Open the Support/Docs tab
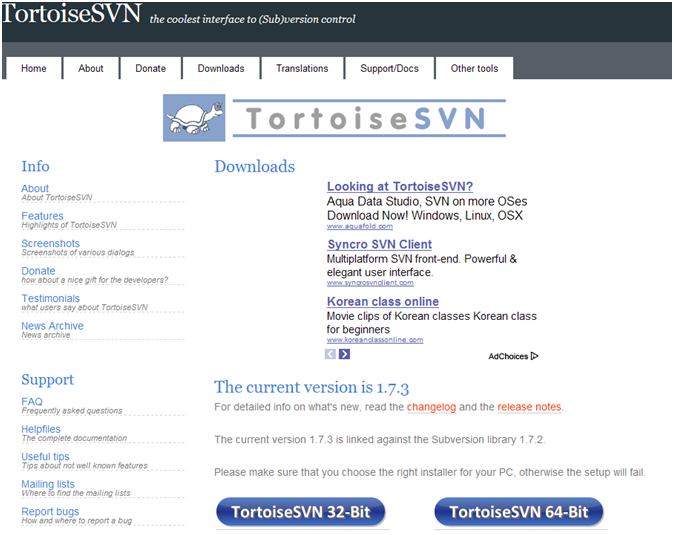Viewport: 674px width, 535px height. click(x=389, y=68)
